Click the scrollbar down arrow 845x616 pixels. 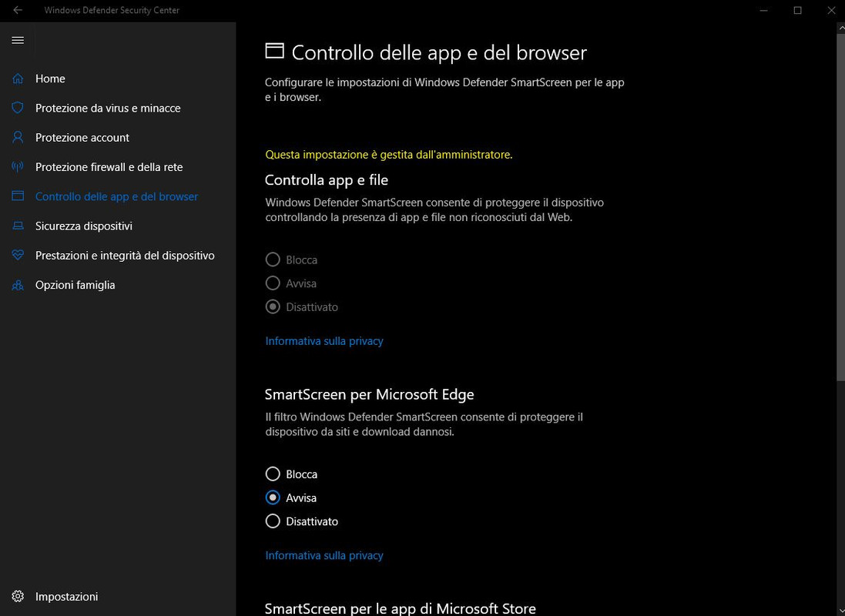840,610
